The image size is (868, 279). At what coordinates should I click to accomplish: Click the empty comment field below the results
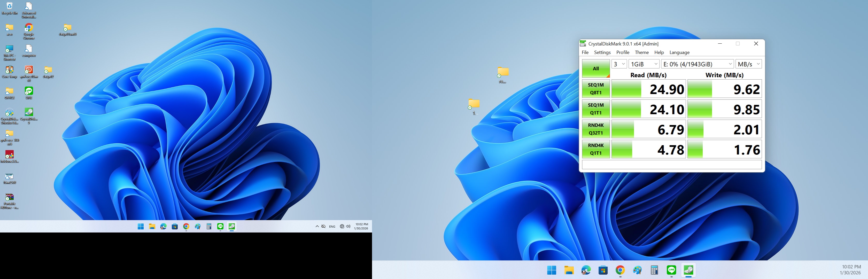tap(671, 165)
